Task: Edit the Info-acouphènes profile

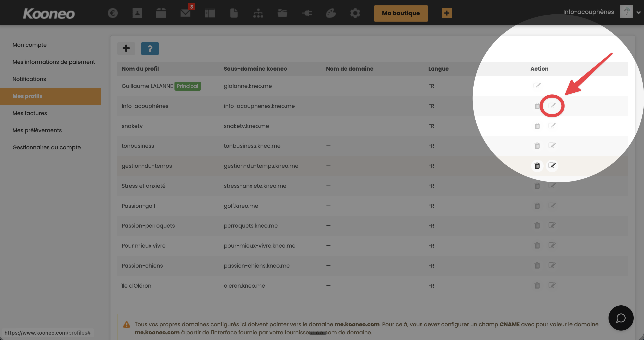Action: [x=552, y=106]
